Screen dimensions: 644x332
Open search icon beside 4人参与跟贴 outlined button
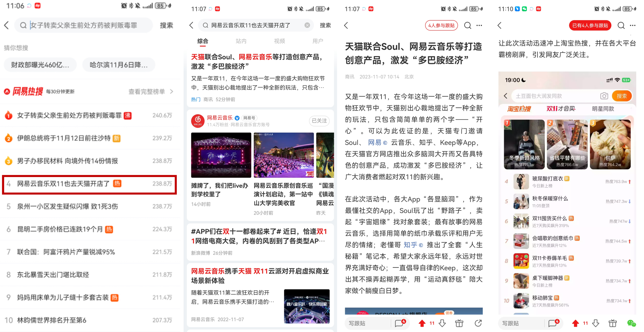pyautogui.click(x=468, y=25)
